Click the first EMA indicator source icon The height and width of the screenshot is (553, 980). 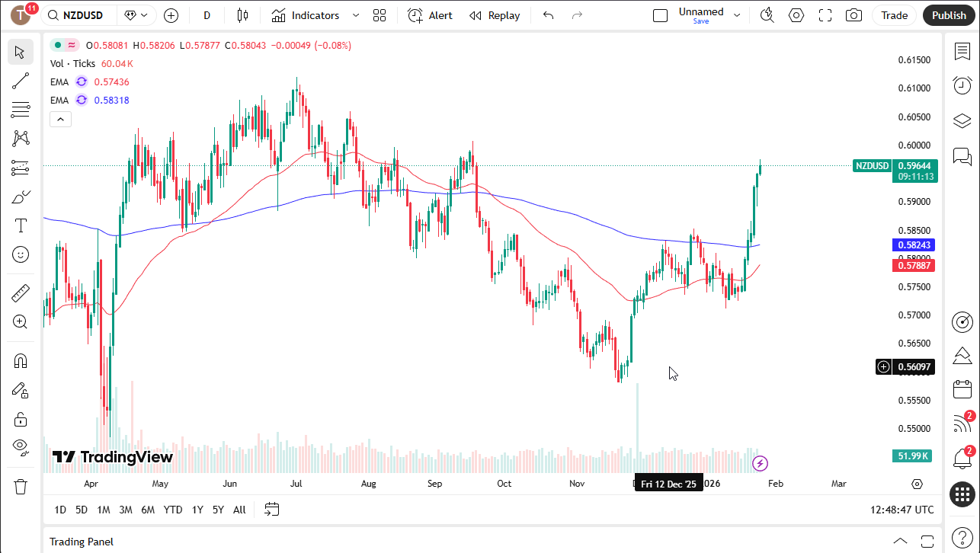[81, 82]
